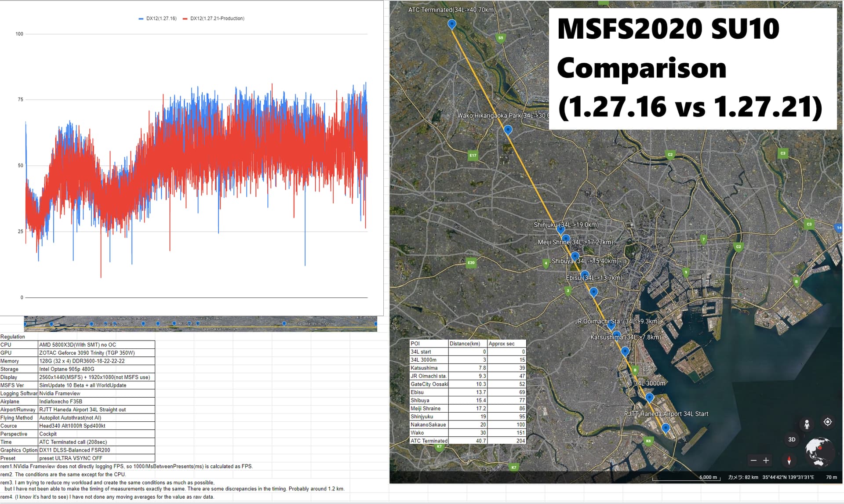The image size is (844, 504).
Task: Click the 'rem1.NVidia Frameview' note line
Action: click(127, 466)
